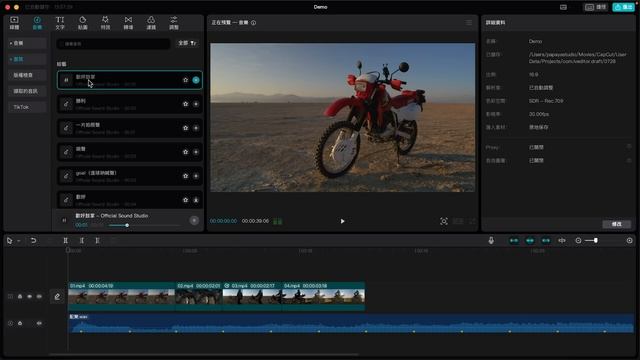640x360 pixels.
Task: Select the third audio sidebar category
Action: pyautogui.click(x=27, y=75)
